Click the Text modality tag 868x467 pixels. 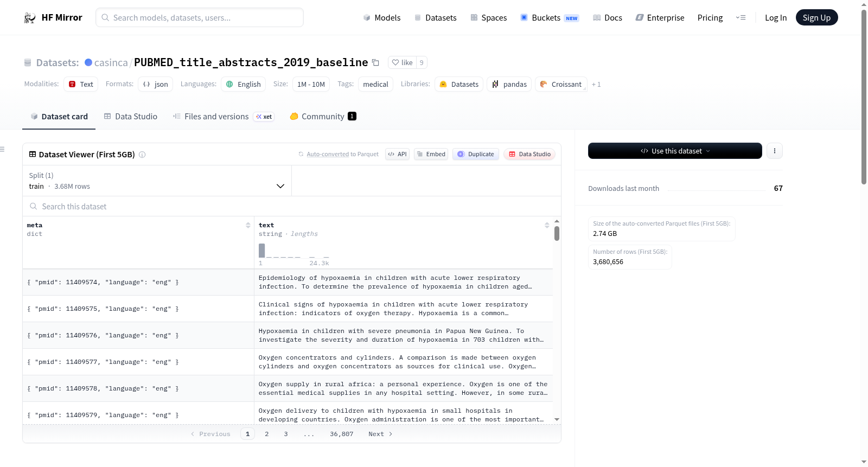click(81, 84)
